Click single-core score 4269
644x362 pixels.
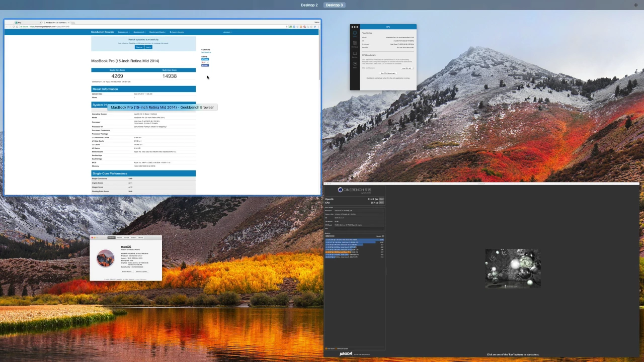(x=117, y=76)
